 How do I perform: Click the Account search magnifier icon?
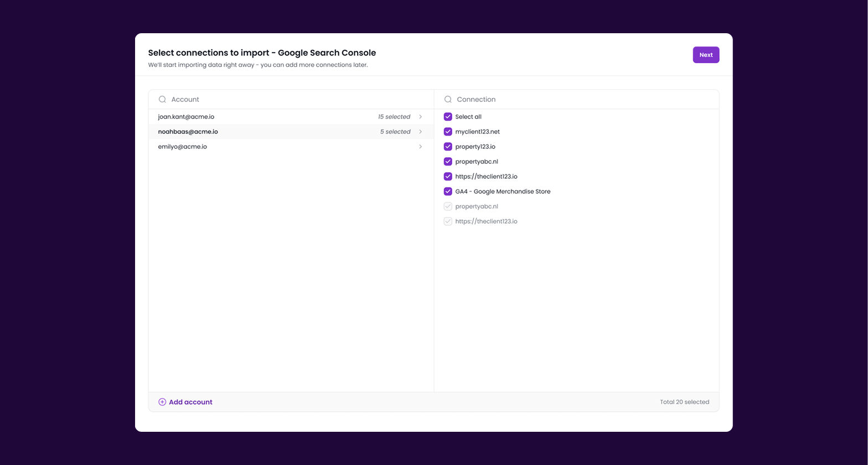[162, 100]
